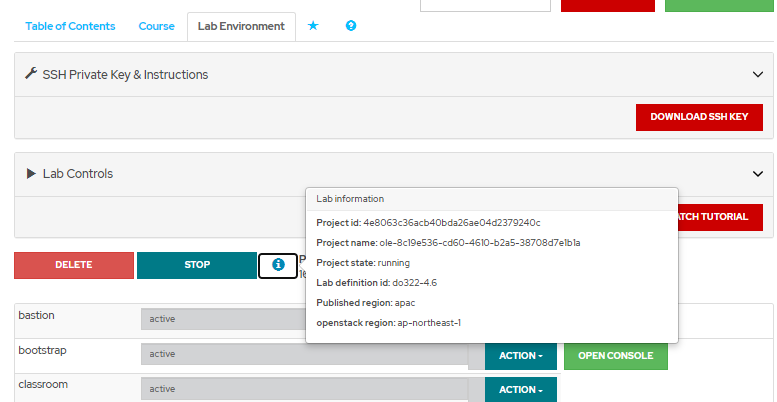Open the bootstrap Action dropdown

click(x=520, y=356)
